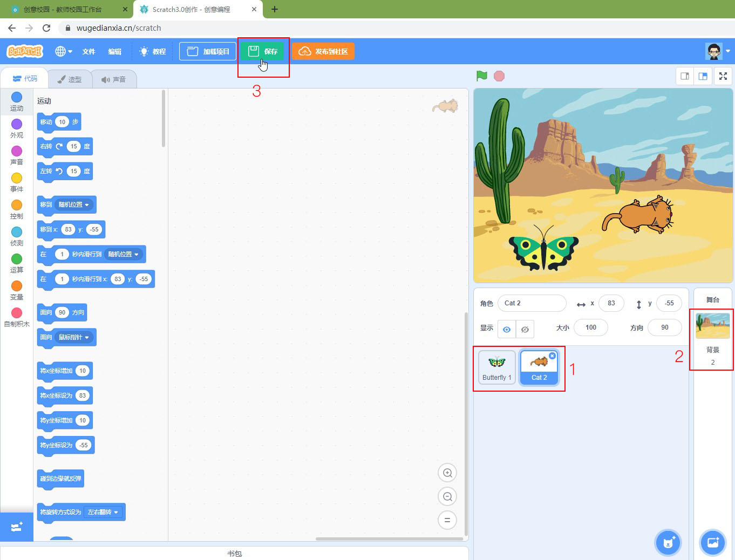
Task: Open the 教程 tutorials
Action: click(x=153, y=51)
